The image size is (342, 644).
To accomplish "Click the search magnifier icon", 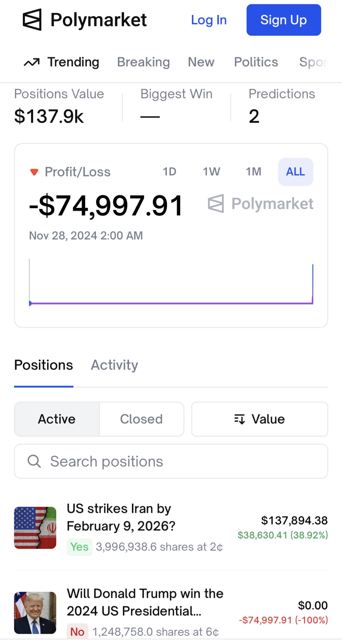I will coord(34,461).
